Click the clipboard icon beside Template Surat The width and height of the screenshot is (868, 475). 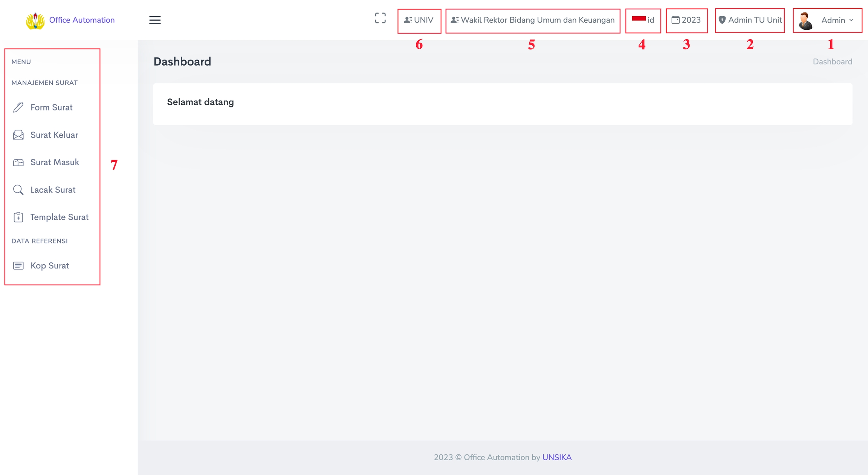pyautogui.click(x=18, y=217)
